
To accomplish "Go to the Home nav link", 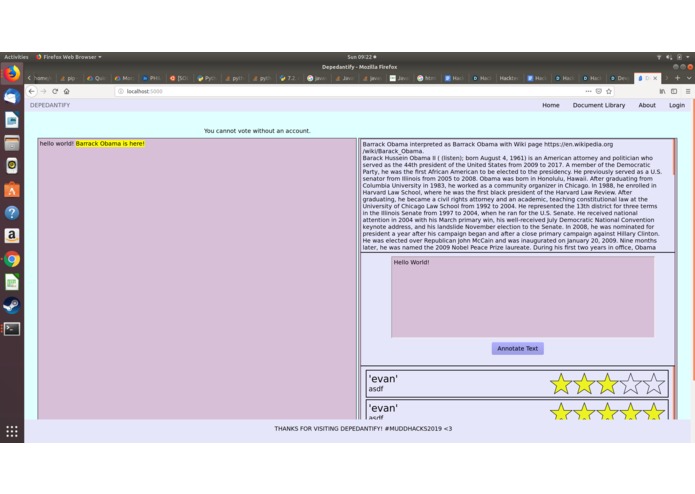I will (x=551, y=105).
